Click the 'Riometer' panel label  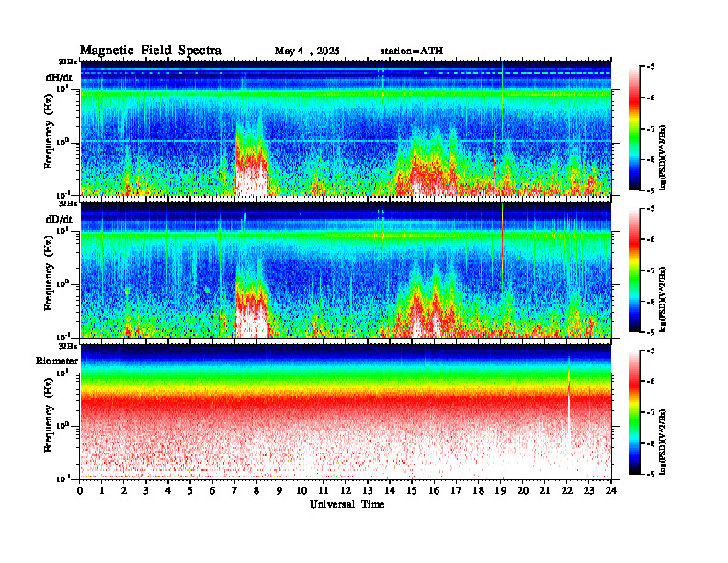point(57,361)
